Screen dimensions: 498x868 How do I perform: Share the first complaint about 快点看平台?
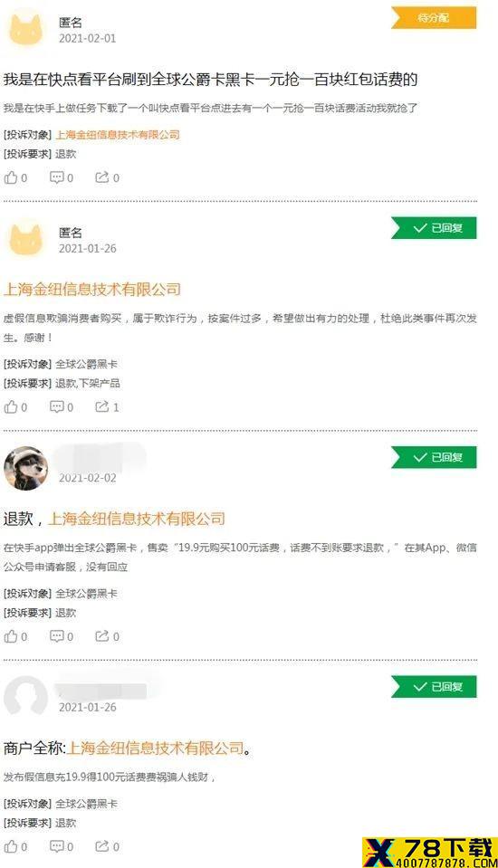108,177
